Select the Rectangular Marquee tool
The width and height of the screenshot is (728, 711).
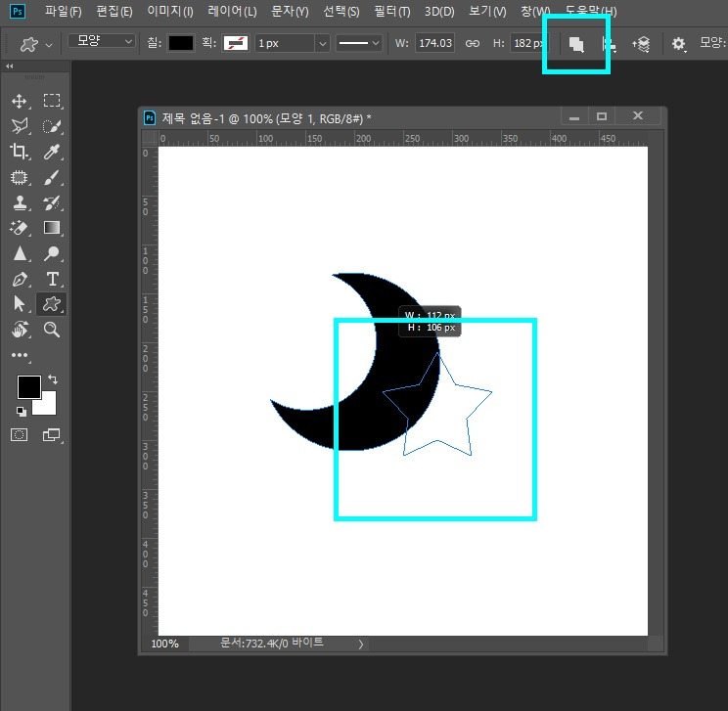tap(52, 101)
